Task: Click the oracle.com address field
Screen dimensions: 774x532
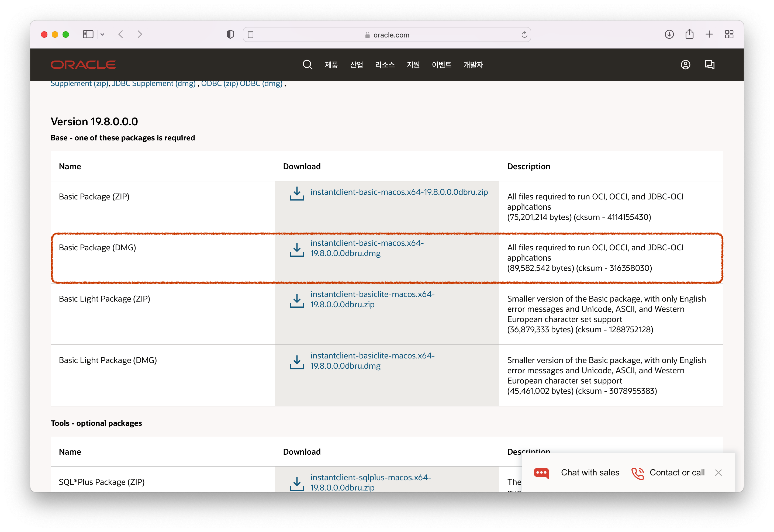Action: point(387,35)
